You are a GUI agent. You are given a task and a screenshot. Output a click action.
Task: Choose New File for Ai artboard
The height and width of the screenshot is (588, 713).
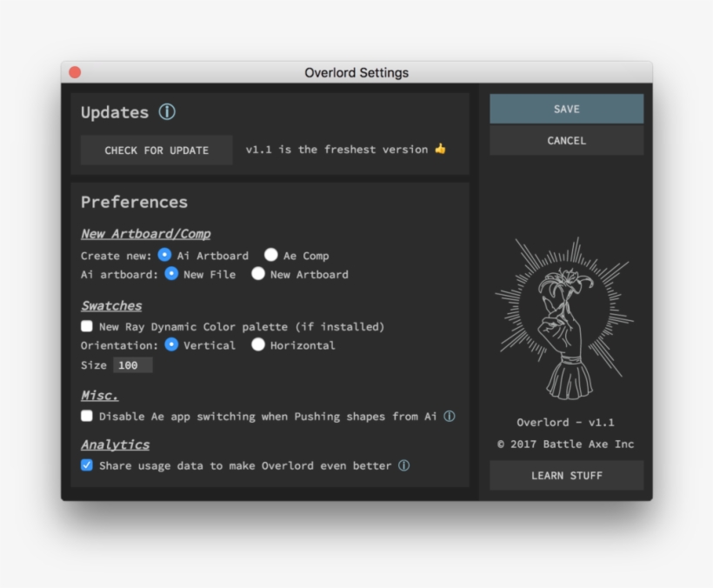click(171, 274)
